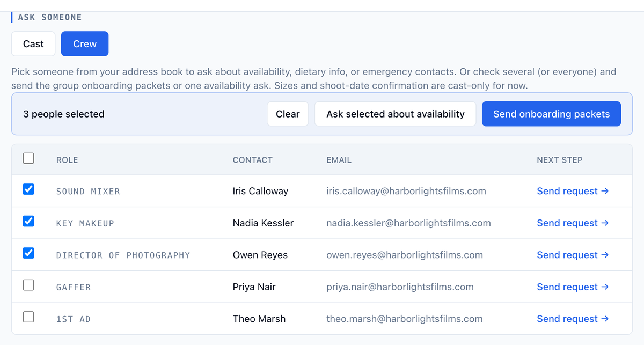Screen dimensions: 644x345
Task: Send request to Nadia Kessler
Action: (x=573, y=223)
